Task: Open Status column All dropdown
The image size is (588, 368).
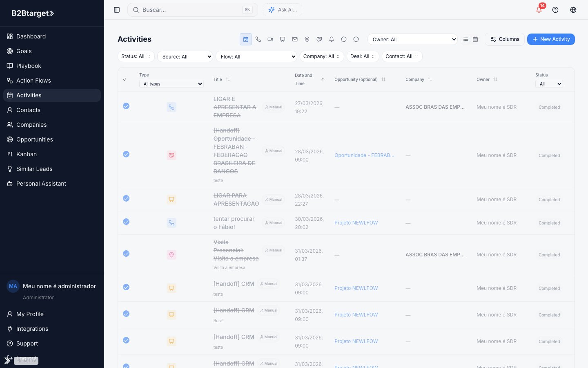Action: tap(549, 84)
